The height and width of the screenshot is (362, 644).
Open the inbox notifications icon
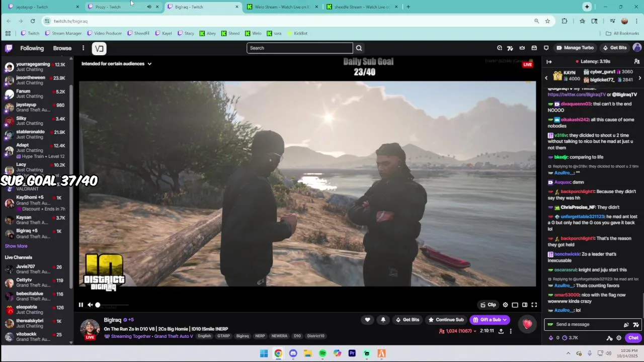[534, 48]
